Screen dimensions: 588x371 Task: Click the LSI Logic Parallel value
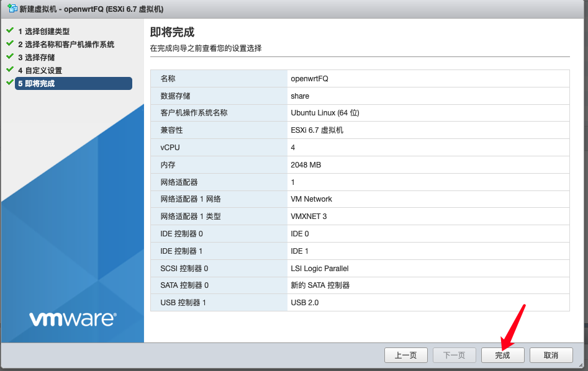tap(320, 268)
